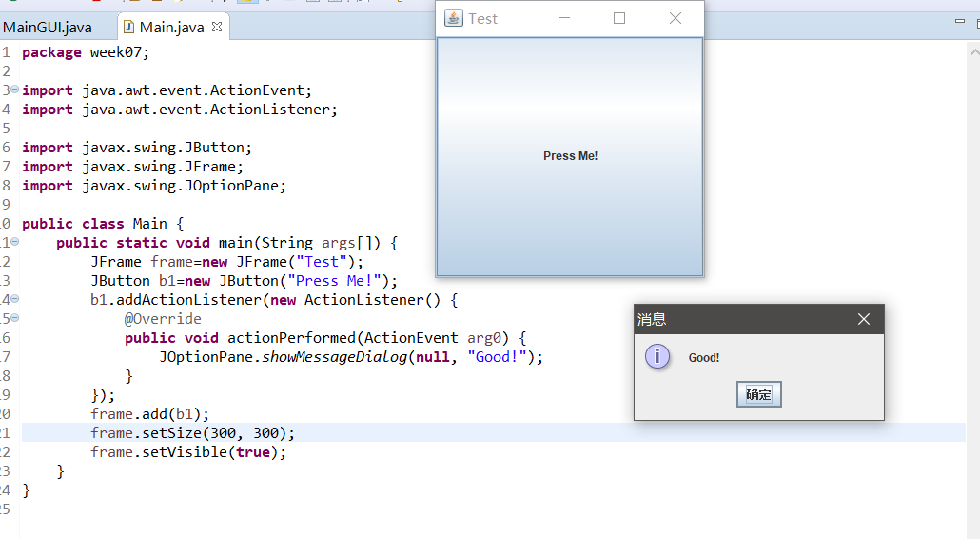Collapse the addActionListener fold marker

[x=14, y=299]
